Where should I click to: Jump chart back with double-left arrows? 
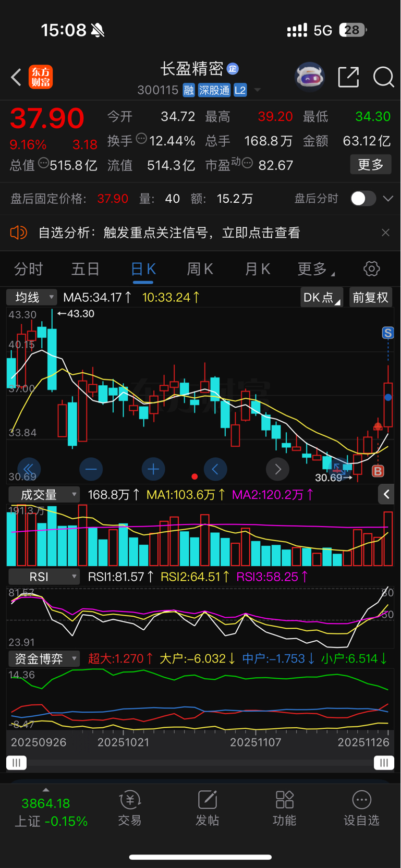pos(29,470)
